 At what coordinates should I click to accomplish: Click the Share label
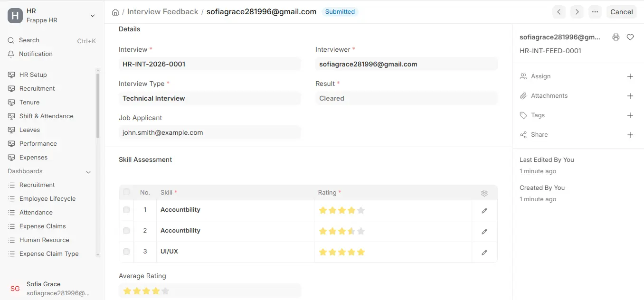(x=539, y=135)
